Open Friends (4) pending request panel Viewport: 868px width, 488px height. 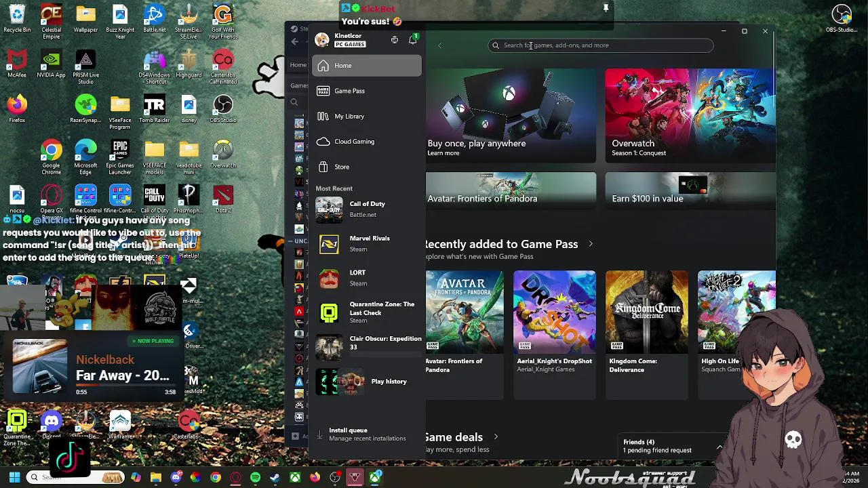(x=671, y=446)
